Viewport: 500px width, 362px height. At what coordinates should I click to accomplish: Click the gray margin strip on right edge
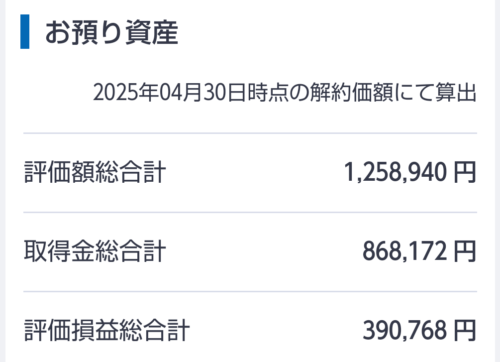pyautogui.click(x=497, y=181)
